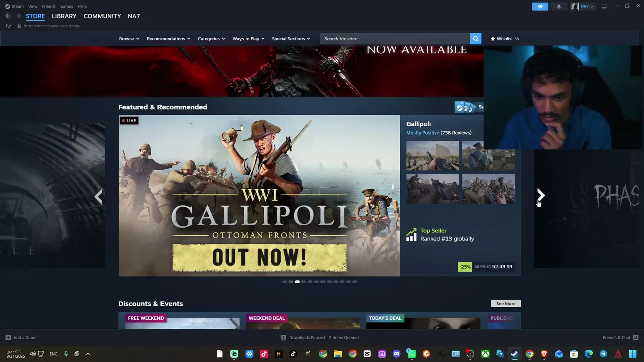Image resolution: width=644 pixels, height=362 pixels.
Task: Expand the Browse dropdown
Action: coord(129,39)
